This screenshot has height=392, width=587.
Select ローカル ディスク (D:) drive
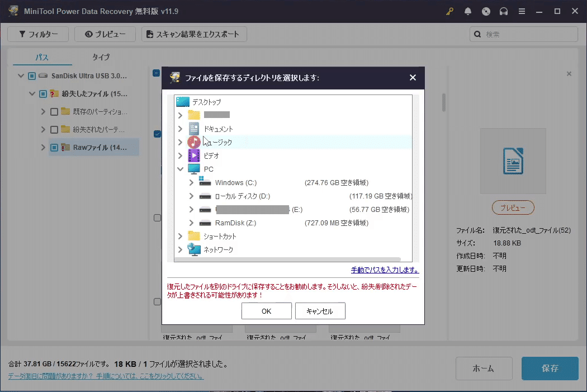point(242,196)
